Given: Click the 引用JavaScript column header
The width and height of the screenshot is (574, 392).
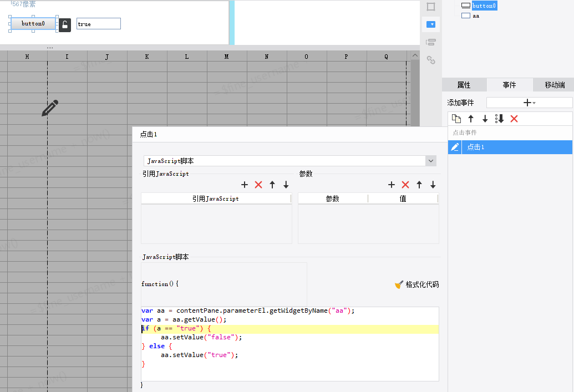Looking at the screenshot, I should click(216, 198).
